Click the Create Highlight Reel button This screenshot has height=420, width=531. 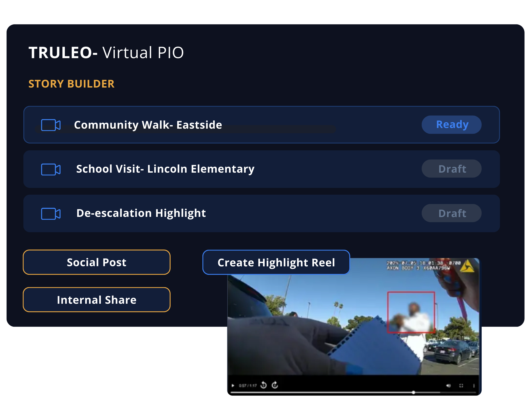click(276, 262)
